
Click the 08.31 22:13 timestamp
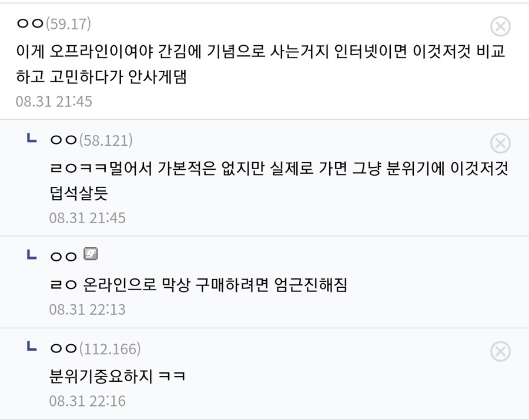pos(88,310)
